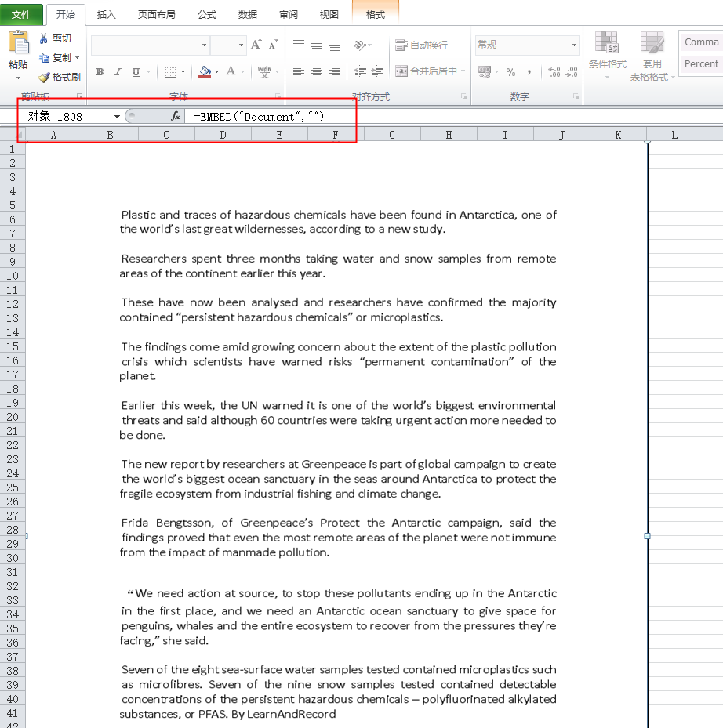Open number format dropdown (常规)
The height and width of the screenshot is (728, 723).
574,45
